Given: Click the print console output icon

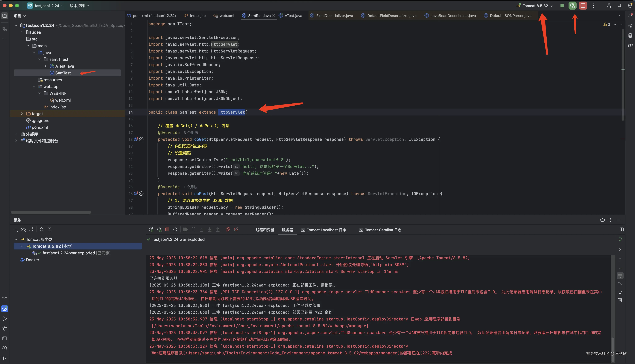Looking at the screenshot, I should click(x=620, y=292).
